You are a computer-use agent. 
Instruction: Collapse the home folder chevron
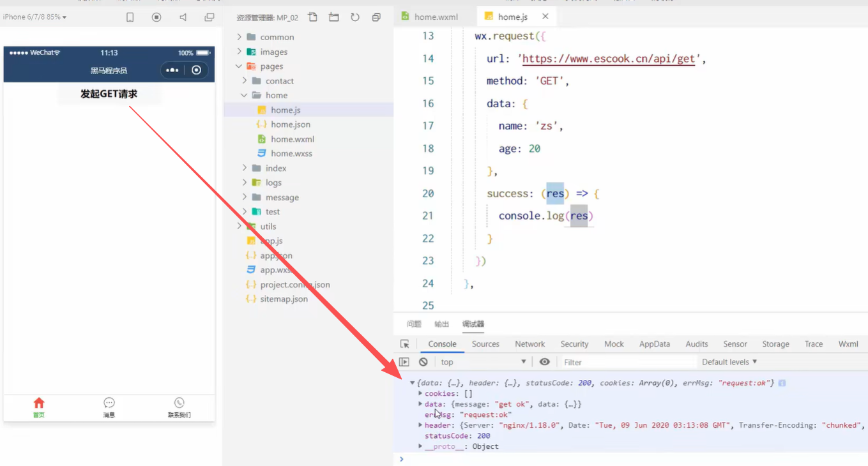(245, 95)
